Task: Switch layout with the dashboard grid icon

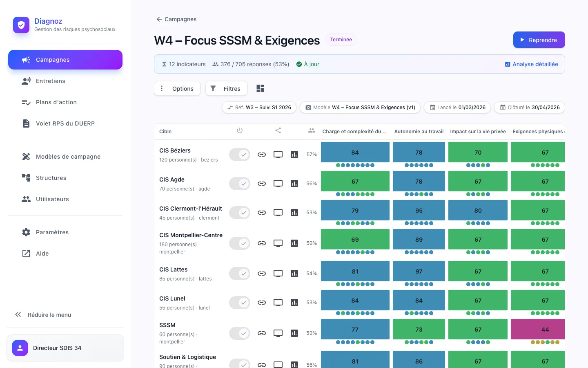Action: click(x=260, y=88)
